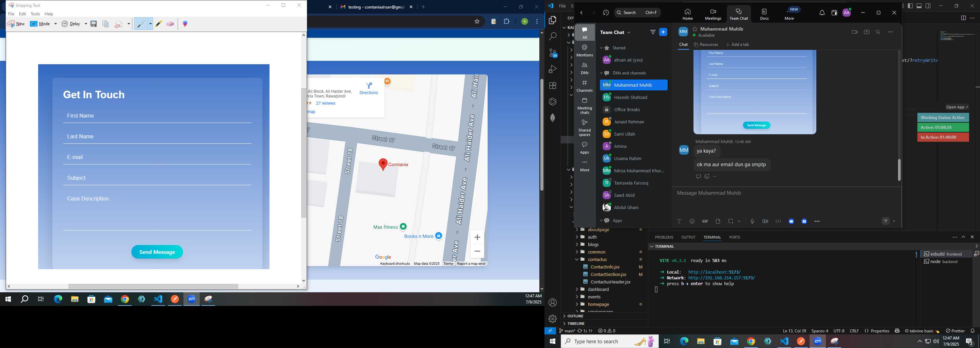This screenshot has width=980, height=348.
Task: Open Zoom notifications bell
Action: click(x=822, y=13)
